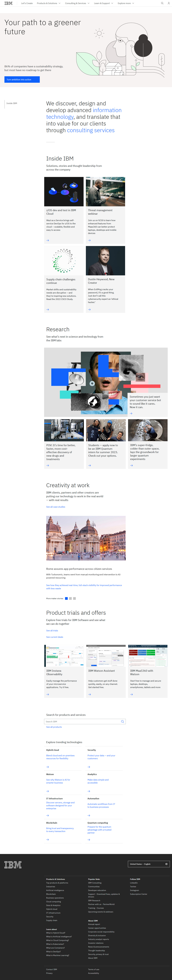Follow the consulting services link
Screen dimensions: 172x980
click(91, 130)
